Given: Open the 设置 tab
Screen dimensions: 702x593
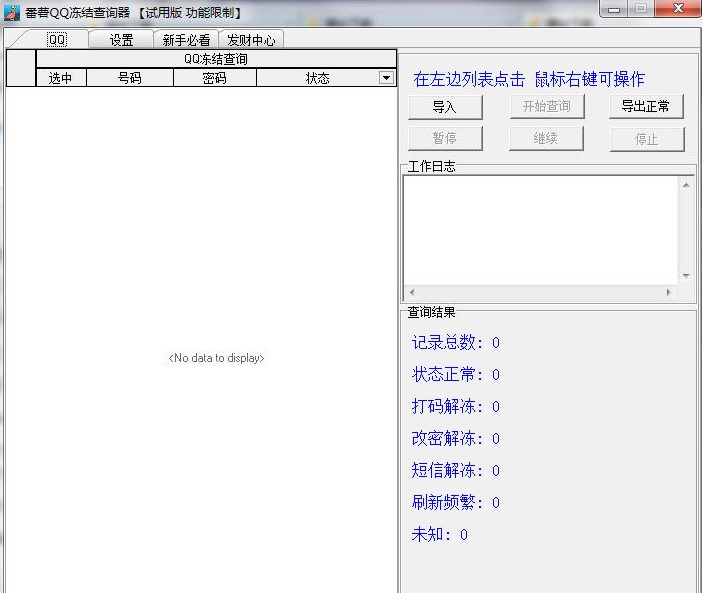Looking at the screenshot, I should (121, 40).
